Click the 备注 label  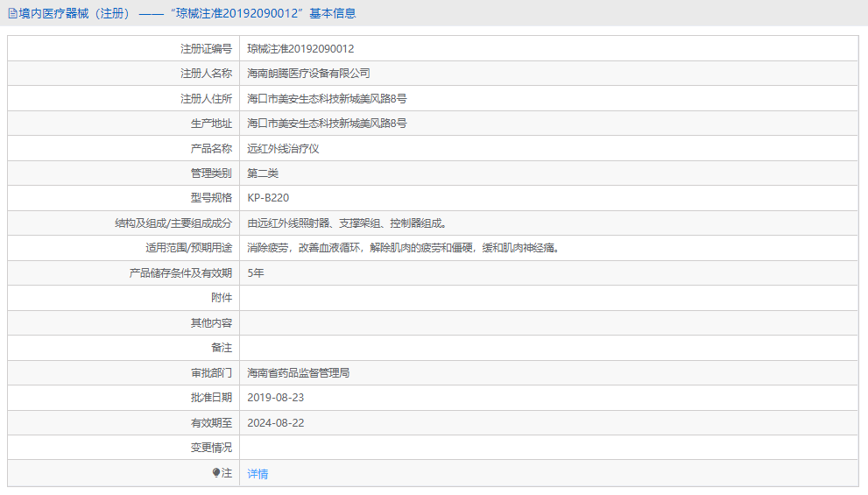pyautogui.click(x=222, y=348)
